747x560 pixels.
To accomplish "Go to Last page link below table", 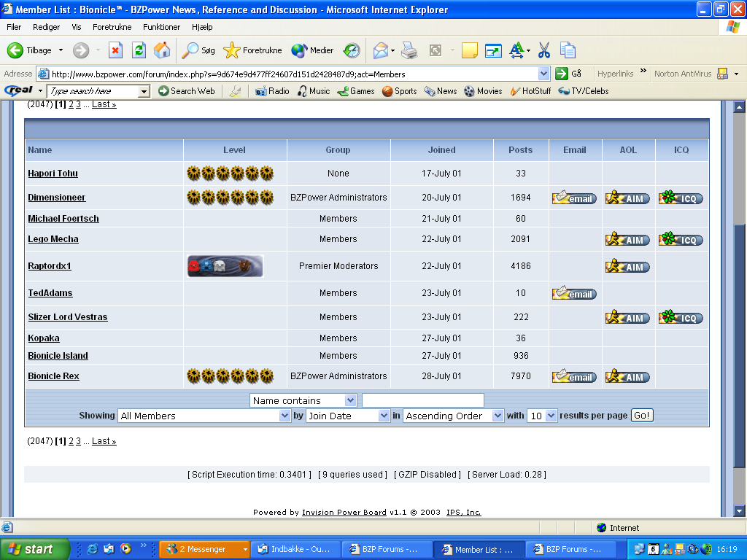I will (x=104, y=441).
